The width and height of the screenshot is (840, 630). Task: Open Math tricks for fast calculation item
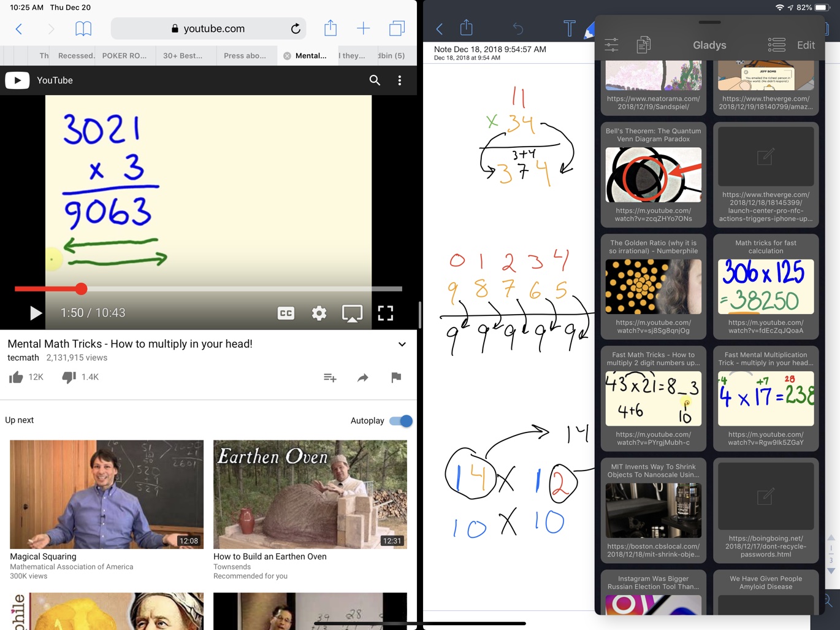point(766,286)
